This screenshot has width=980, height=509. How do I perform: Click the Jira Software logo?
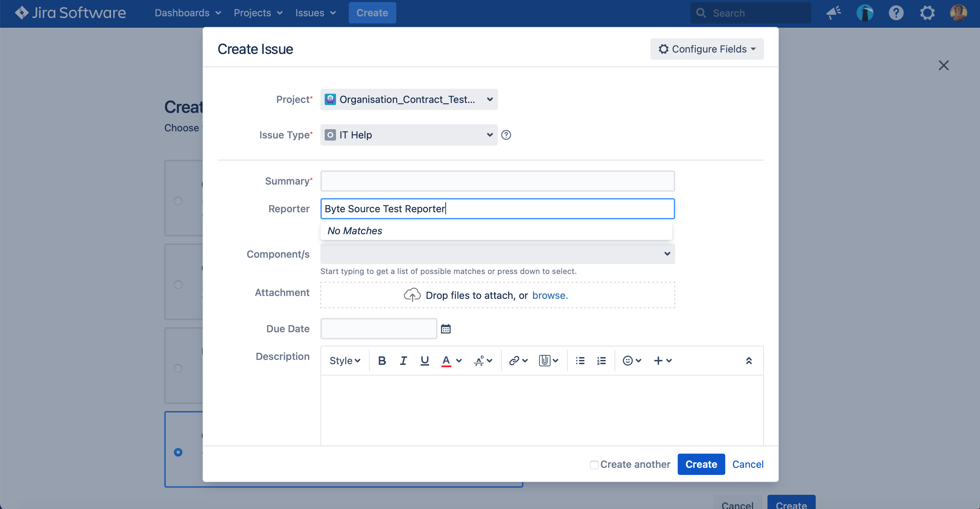click(70, 13)
